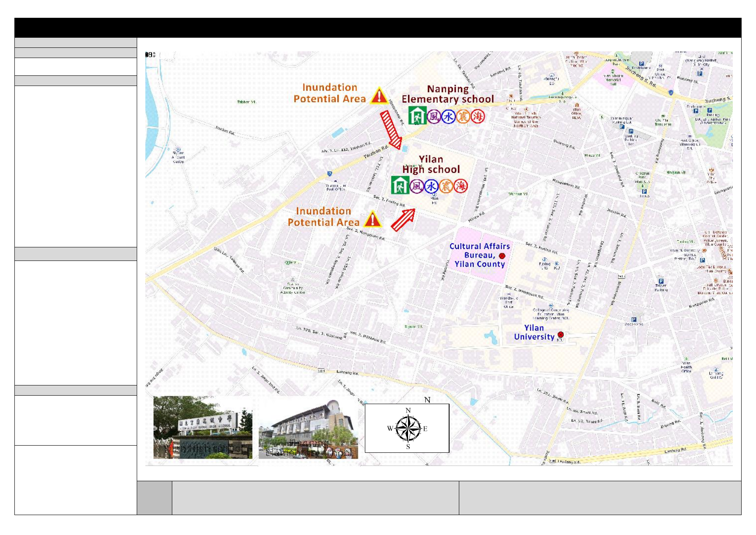
Task: Click the Wenhua VI. village label
Action: [518, 194]
